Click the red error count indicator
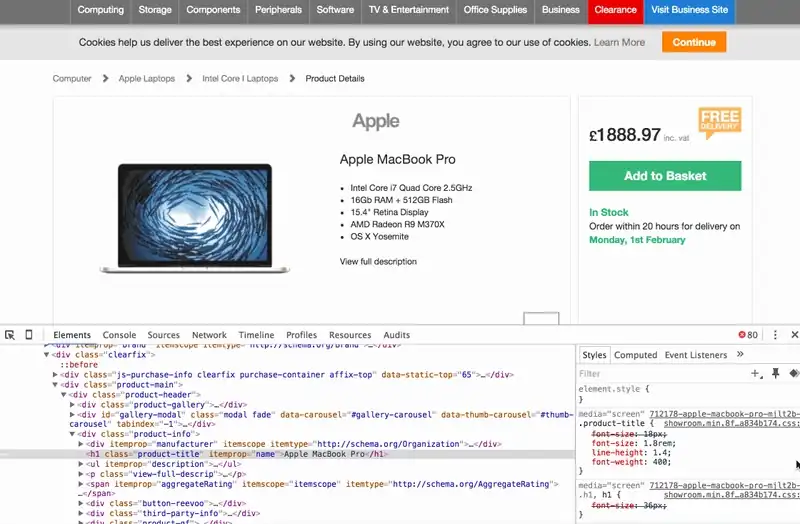Viewport: 800px width, 524px height. 748,335
